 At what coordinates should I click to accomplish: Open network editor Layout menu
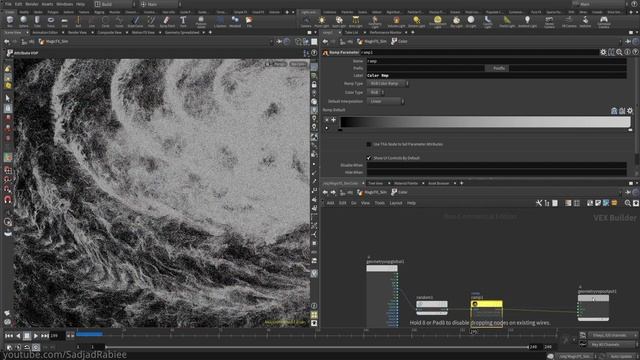pos(396,203)
